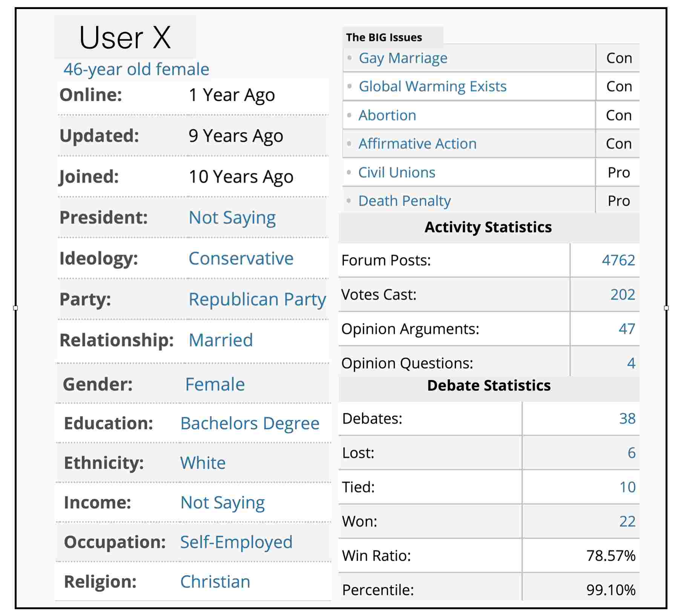The image size is (678, 616).
Task: Select the 46-year old female link
Action: [x=136, y=69]
